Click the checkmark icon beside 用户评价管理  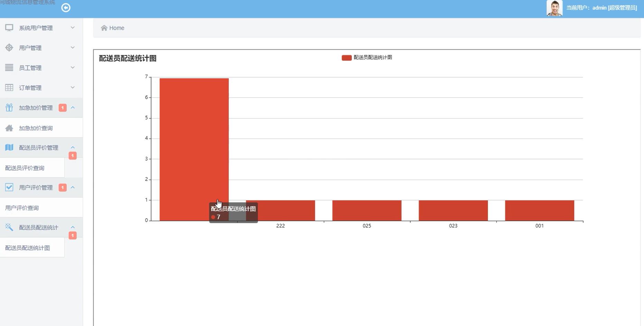[x=9, y=187]
